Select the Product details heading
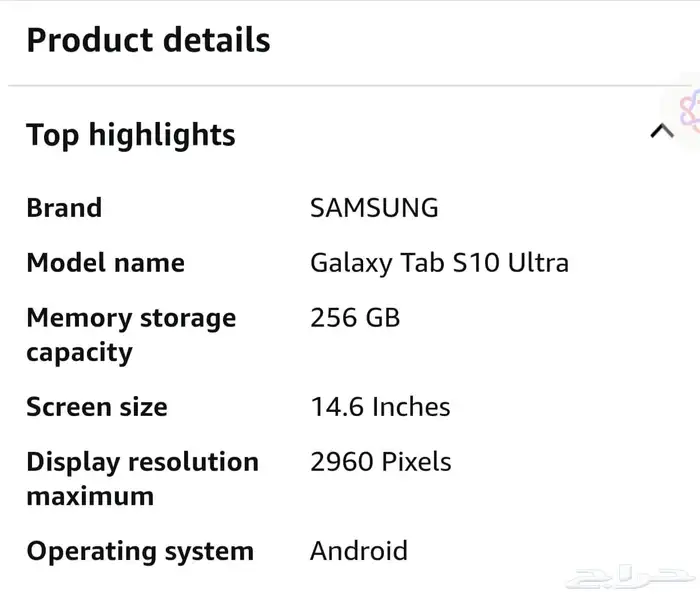Viewport: 700px width, 596px height. 148,40
